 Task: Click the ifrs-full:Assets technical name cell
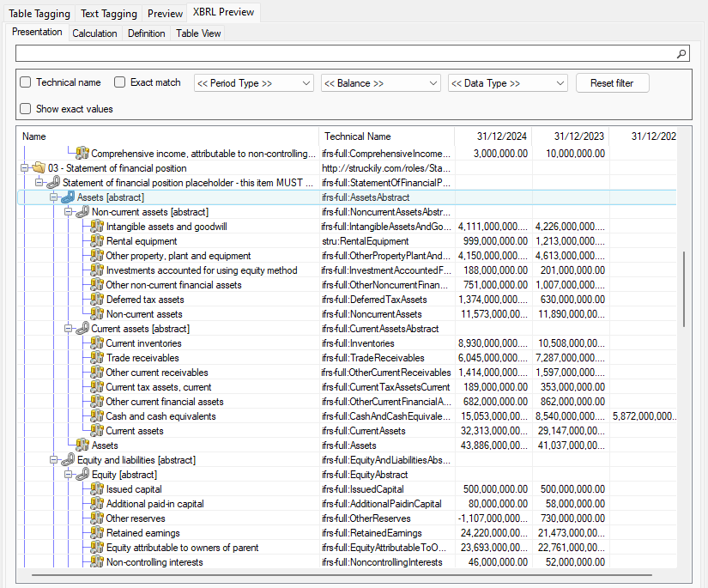(x=349, y=446)
